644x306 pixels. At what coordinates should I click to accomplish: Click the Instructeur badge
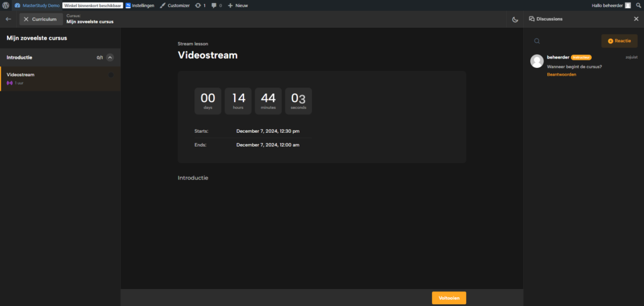(x=581, y=57)
